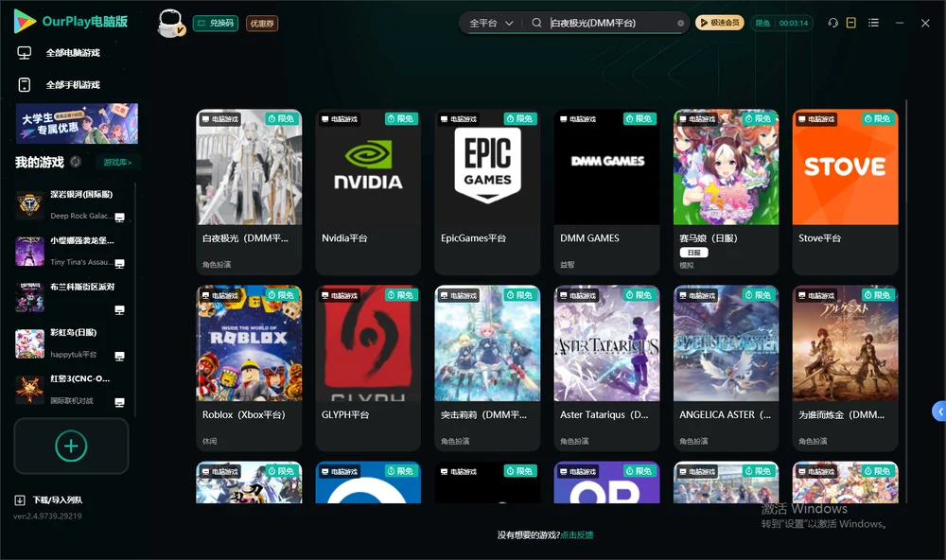Open the user avatar profile
Image resolution: width=946 pixels, height=560 pixels.
pos(170,24)
